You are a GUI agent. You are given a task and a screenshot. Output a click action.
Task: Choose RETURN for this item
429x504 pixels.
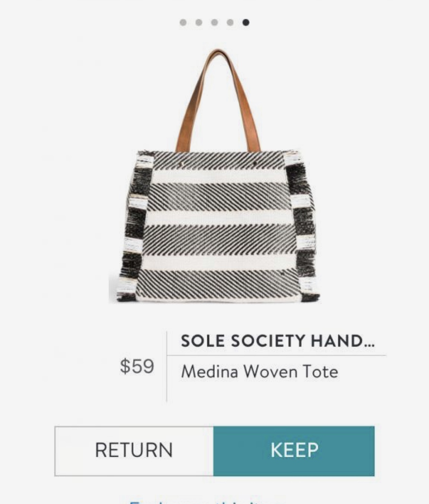coord(134,451)
